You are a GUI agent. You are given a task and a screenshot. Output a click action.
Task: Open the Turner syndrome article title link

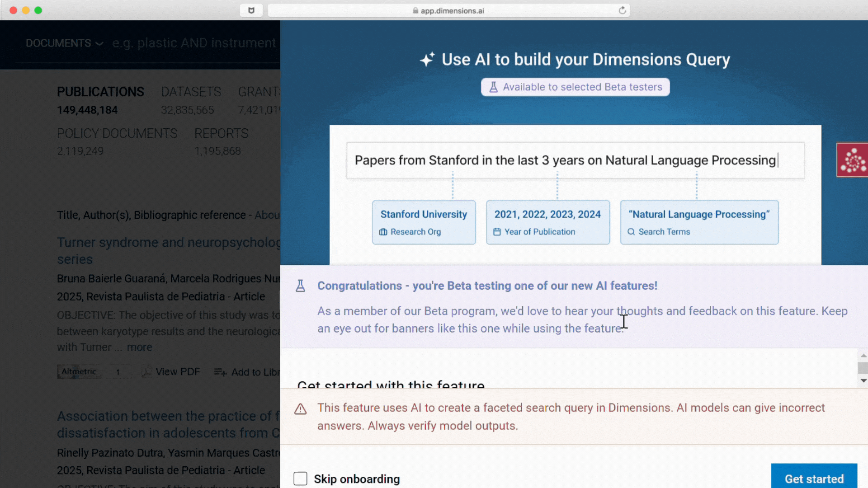point(169,251)
